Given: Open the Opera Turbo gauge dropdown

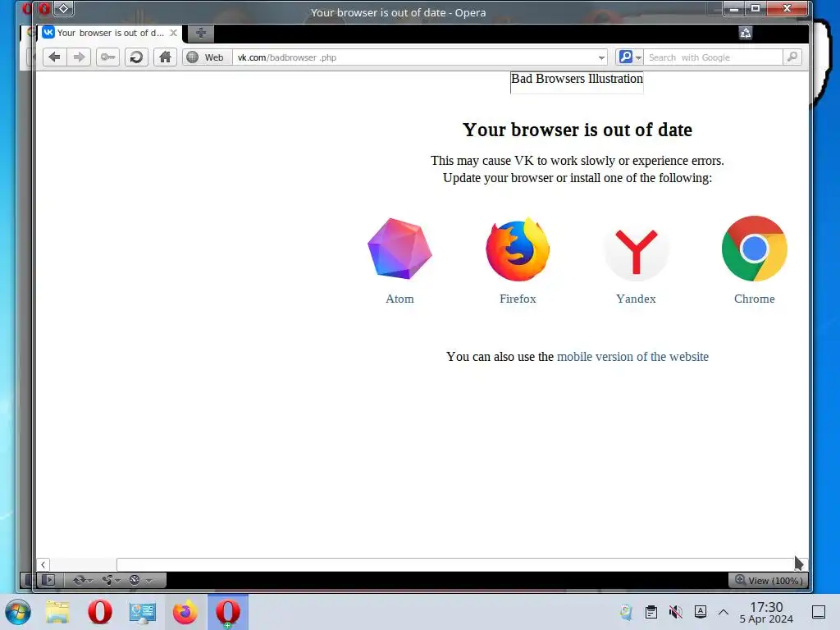Looking at the screenshot, I should click(141, 580).
